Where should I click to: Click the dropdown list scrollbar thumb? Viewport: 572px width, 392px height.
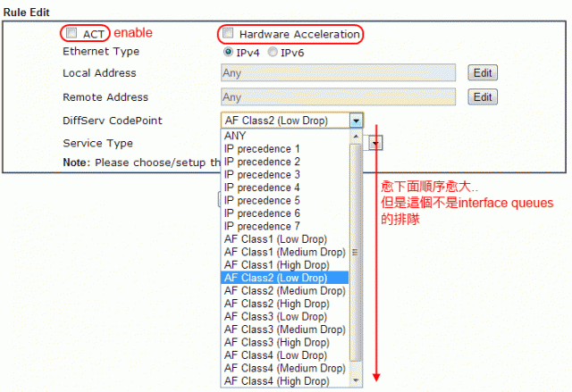356,252
